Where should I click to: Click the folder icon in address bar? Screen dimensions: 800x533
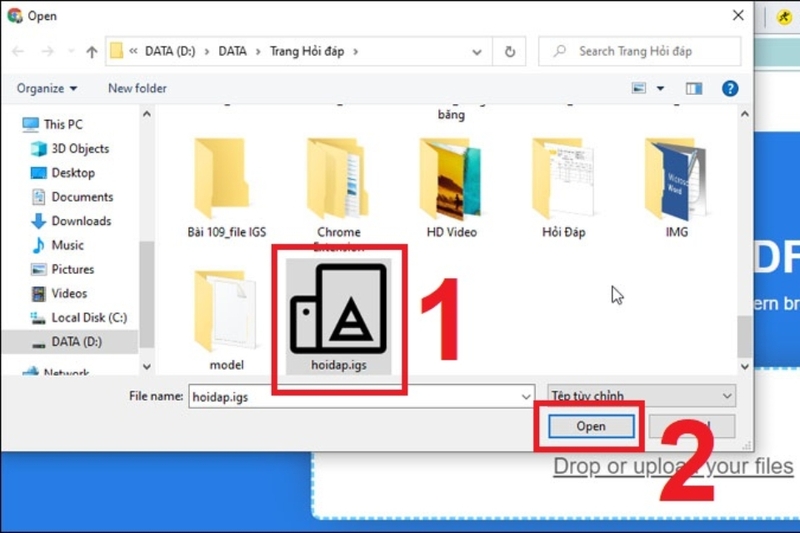pos(116,51)
